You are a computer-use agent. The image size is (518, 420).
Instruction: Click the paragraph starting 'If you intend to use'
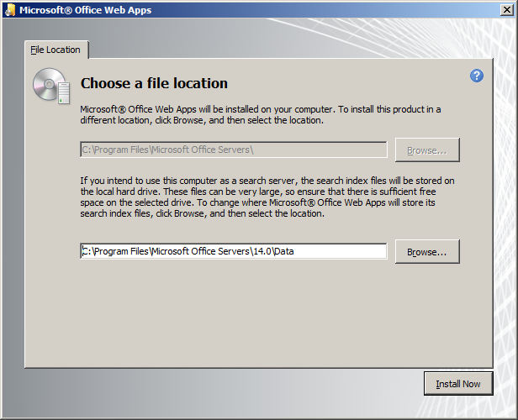(x=267, y=197)
